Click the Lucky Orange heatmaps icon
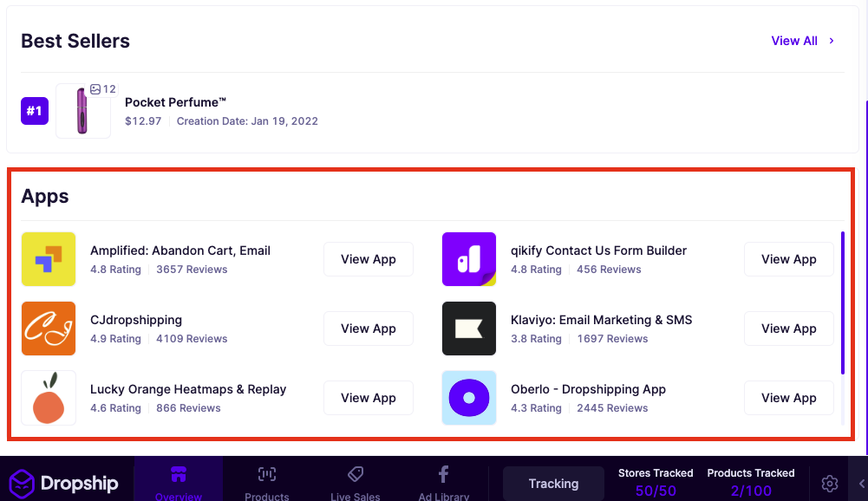 [x=49, y=398]
